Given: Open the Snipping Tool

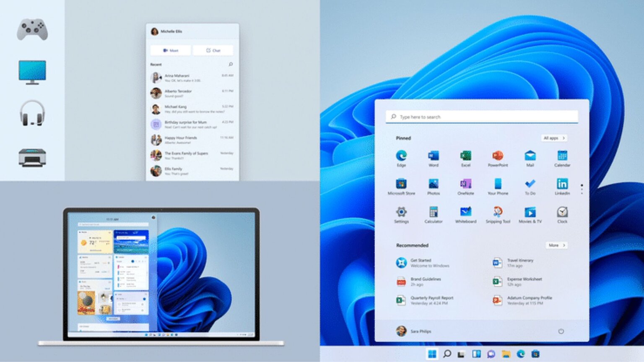Looking at the screenshot, I should (498, 213).
